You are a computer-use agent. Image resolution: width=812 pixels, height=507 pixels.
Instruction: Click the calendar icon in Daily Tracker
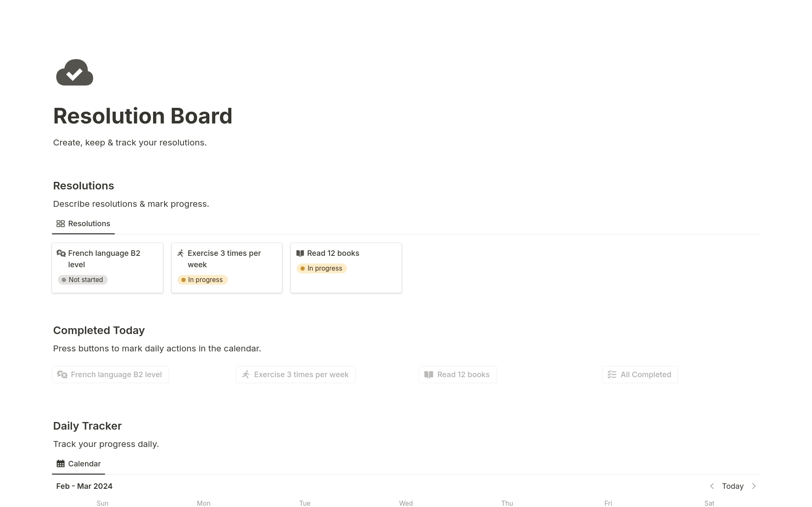pyautogui.click(x=60, y=464)
